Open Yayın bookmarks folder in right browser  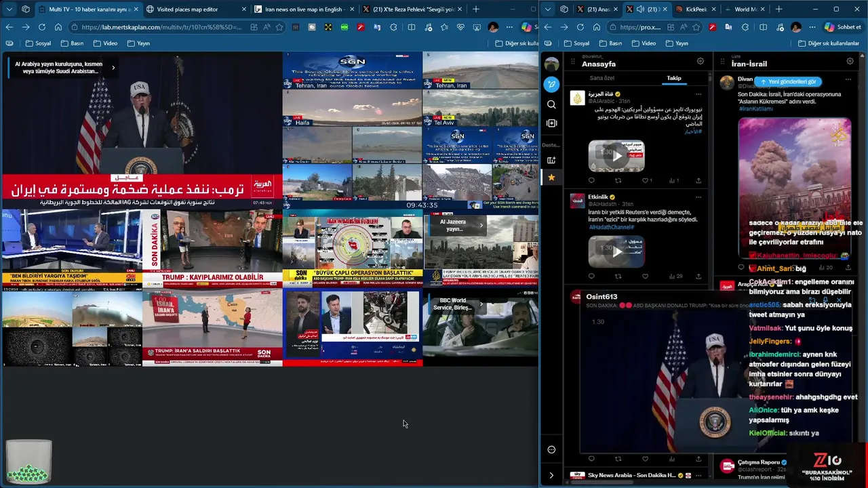tap(677, 43)
